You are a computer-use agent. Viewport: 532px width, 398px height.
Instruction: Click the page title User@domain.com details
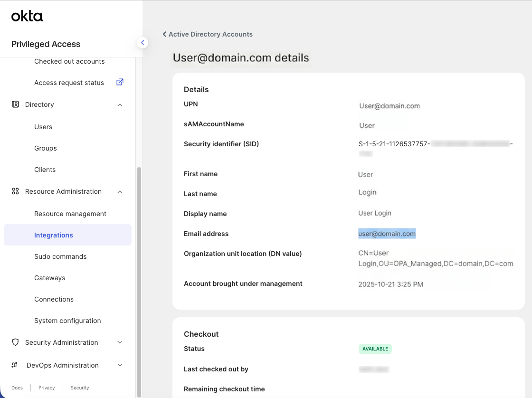[241, 57]
